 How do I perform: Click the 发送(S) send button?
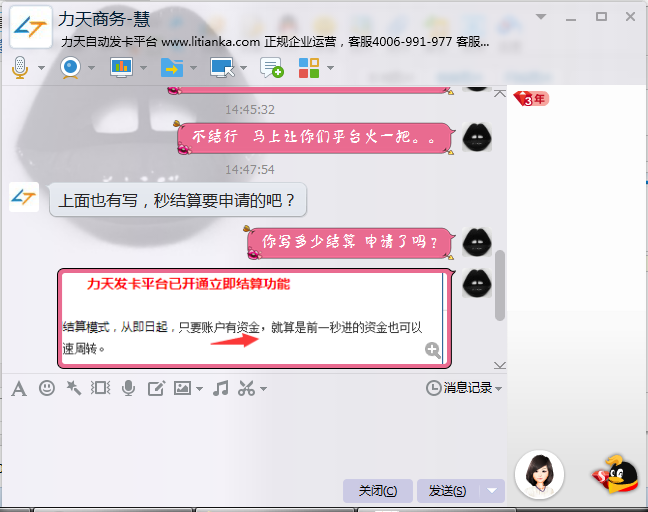(x=448, y=491)
